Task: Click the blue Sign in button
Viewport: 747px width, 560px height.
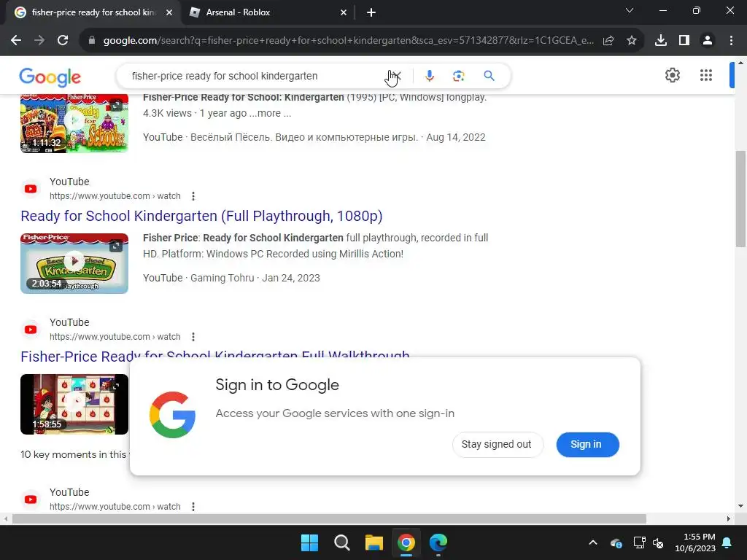Action: click(x=587, y=445)
